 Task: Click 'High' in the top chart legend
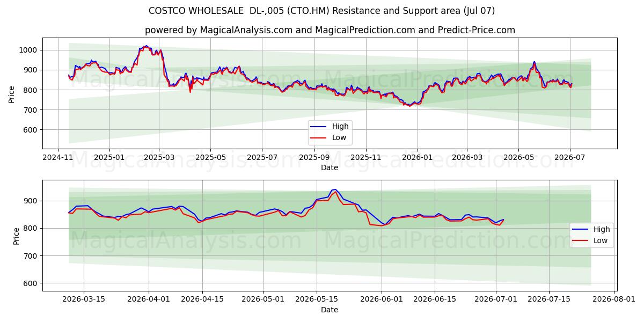[x=340, y=126]
